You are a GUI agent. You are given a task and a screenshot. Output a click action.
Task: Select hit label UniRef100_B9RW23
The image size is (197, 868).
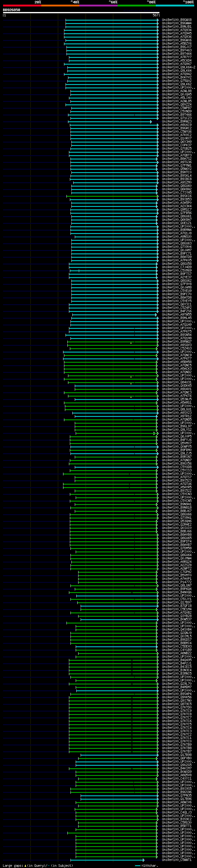tap(177, 121)
